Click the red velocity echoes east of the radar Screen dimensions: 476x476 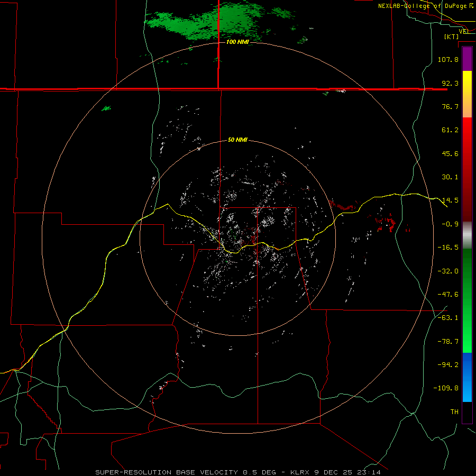pos(385,222)
